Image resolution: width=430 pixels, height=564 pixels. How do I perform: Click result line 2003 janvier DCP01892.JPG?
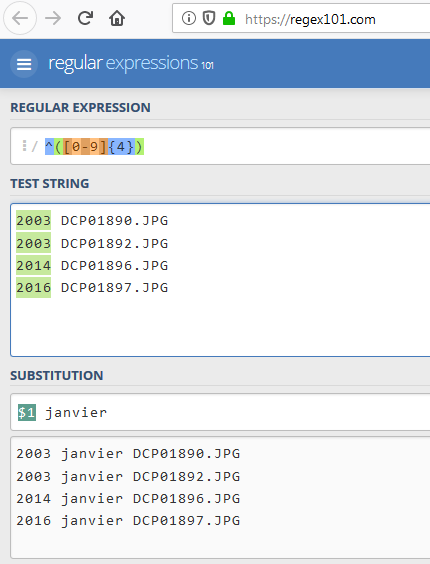pyautogui.click(x=128, y=477)
